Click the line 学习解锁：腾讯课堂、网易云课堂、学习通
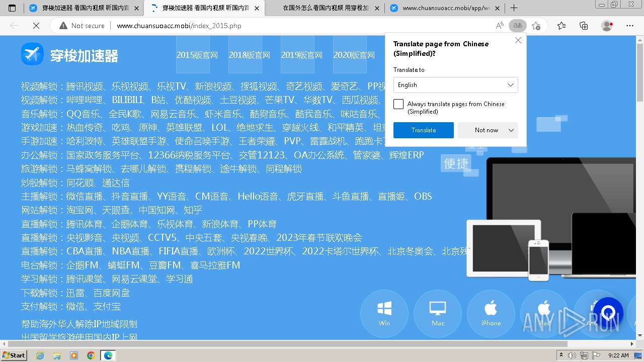Screen dimensions: 644x362 (x=107, y=279)
